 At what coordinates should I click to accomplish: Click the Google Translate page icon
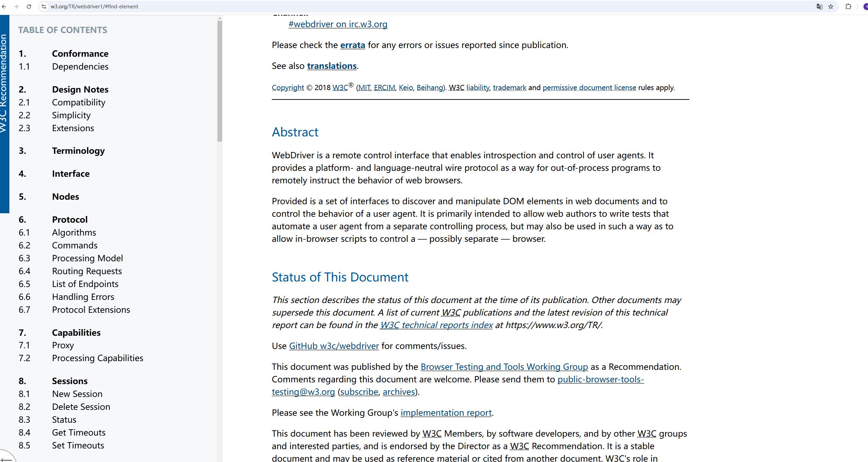(x=819, y=7)
